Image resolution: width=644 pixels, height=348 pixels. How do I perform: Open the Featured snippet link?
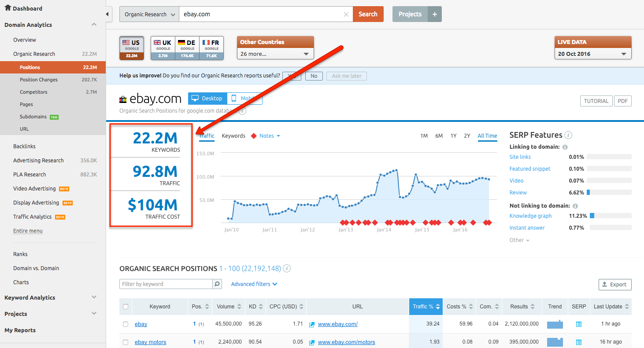tap(530, 169)
